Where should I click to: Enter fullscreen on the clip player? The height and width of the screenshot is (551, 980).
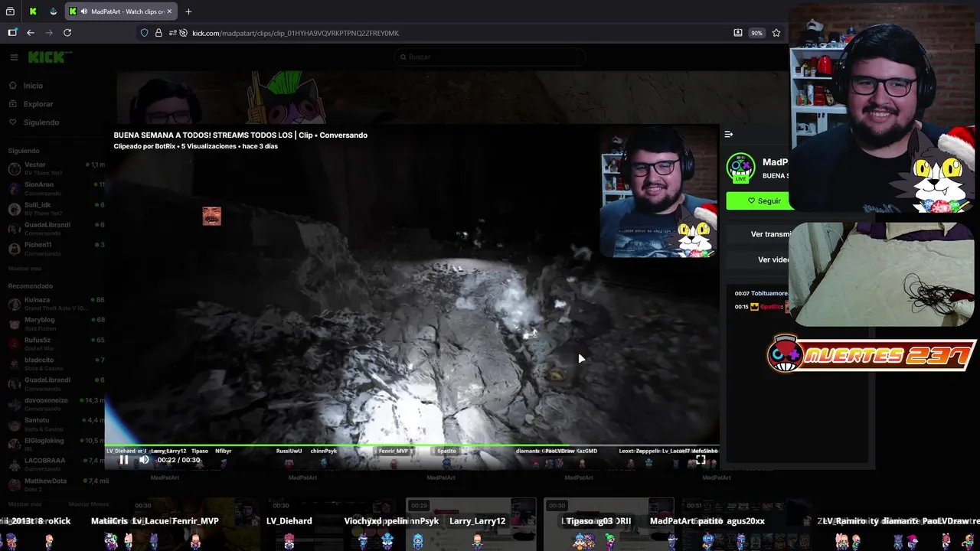point(701,460)
